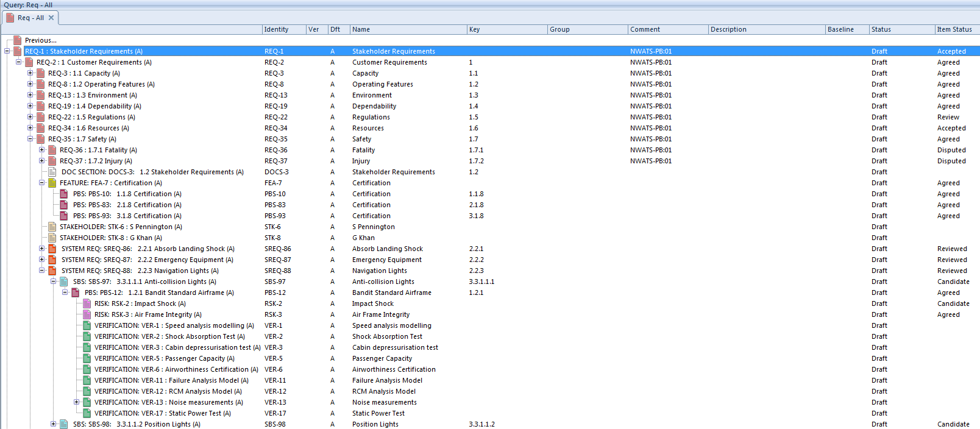Select RISK RSK-3 Air Frame Integrity row
This screenshot has width=980, height=429.
click(148, 314)
